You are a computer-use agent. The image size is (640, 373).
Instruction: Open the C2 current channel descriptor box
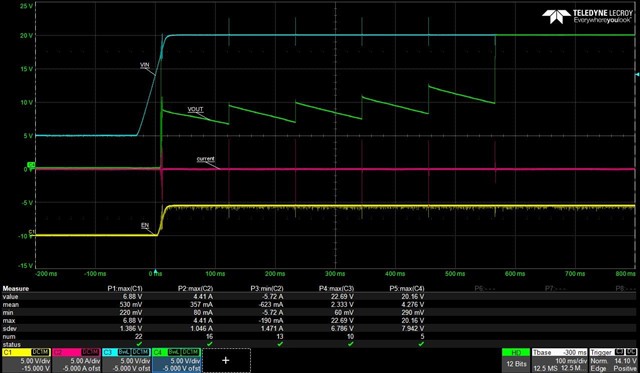coord(76,360)
